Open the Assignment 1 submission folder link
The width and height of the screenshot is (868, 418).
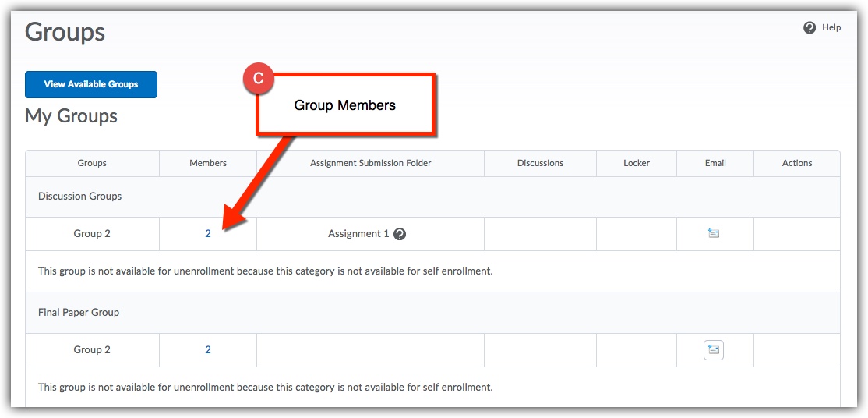[x=358, y=234]
